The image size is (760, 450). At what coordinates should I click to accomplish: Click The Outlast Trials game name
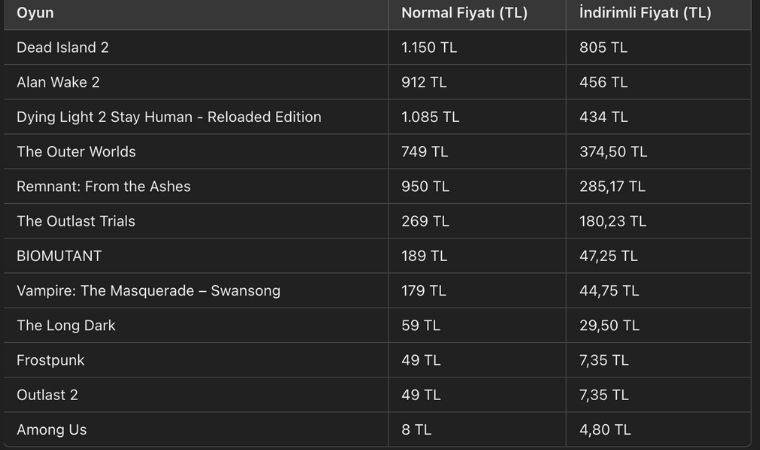tap(76, 221)
